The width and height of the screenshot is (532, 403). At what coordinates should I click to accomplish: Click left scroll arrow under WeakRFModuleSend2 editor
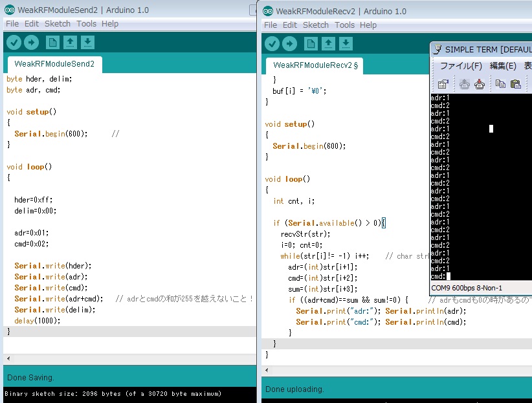point(8,358)
